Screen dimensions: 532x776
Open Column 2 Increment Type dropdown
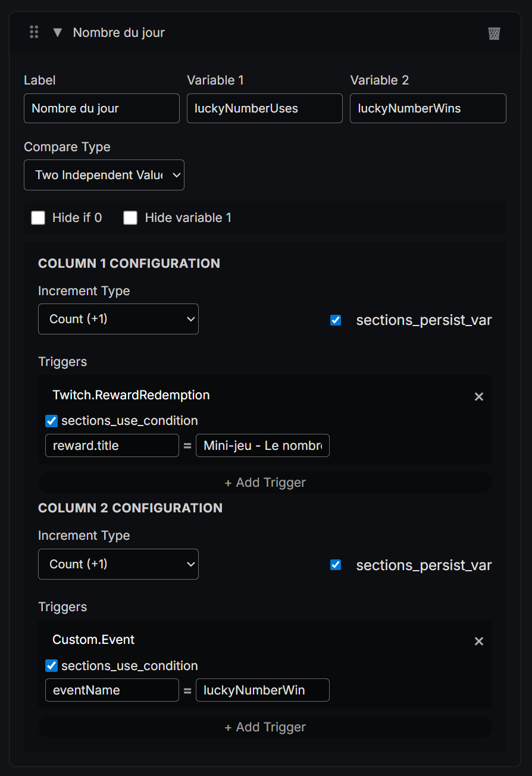click(x=118, y=564)
